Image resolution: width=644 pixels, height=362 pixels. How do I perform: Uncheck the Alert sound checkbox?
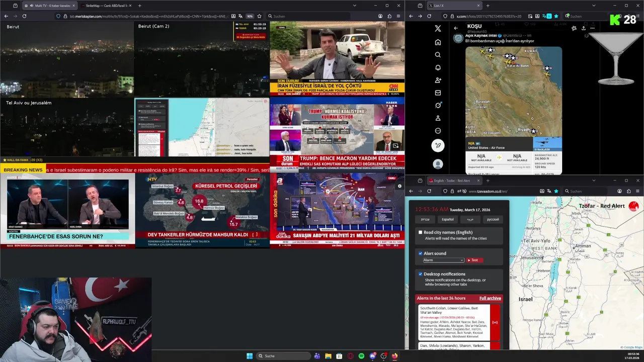[x=420, y=253]
